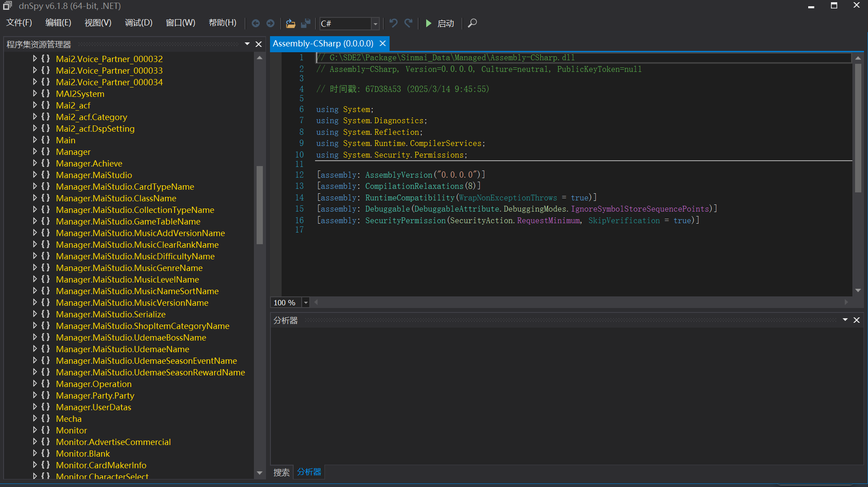868x487 pixels.
Task: Close the analyzer panel
Action: pos(856,320)
